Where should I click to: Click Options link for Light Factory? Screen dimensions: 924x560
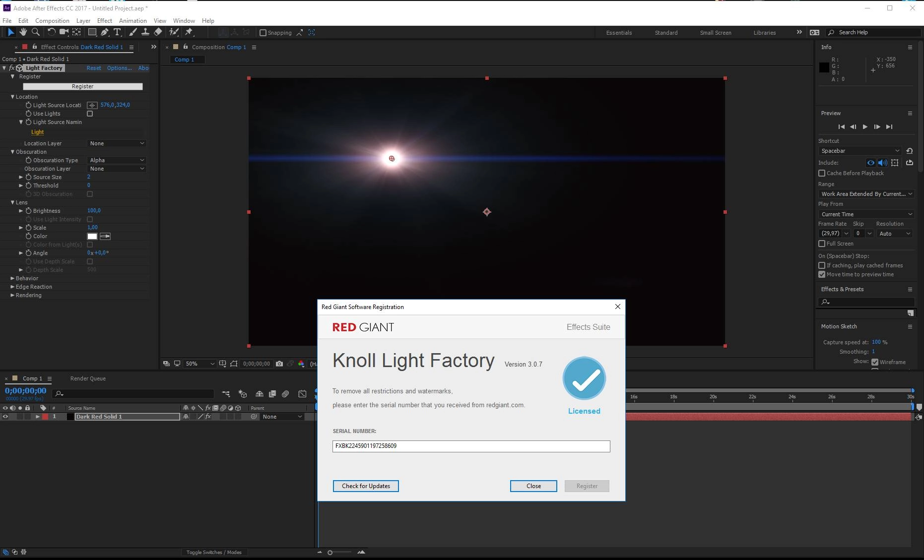coord(120,68)
